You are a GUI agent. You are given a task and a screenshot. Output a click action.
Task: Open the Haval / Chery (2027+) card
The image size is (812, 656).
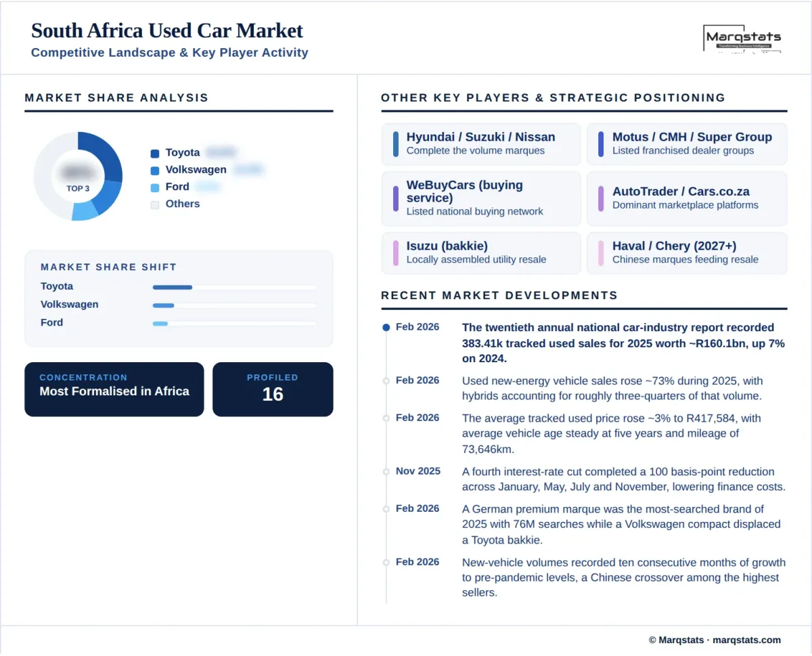click(x=687, y=253)
